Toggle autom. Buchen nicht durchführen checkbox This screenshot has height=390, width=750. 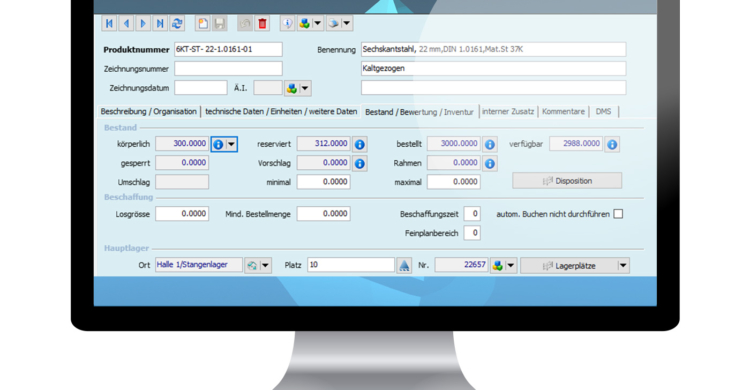pos(618,214)
